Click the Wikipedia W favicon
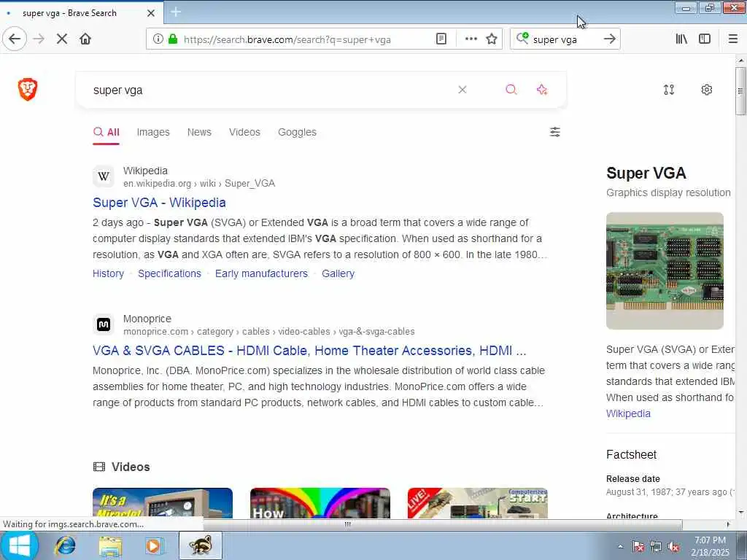This screenshot has height=560, width=747. click(x=104, y=176)
